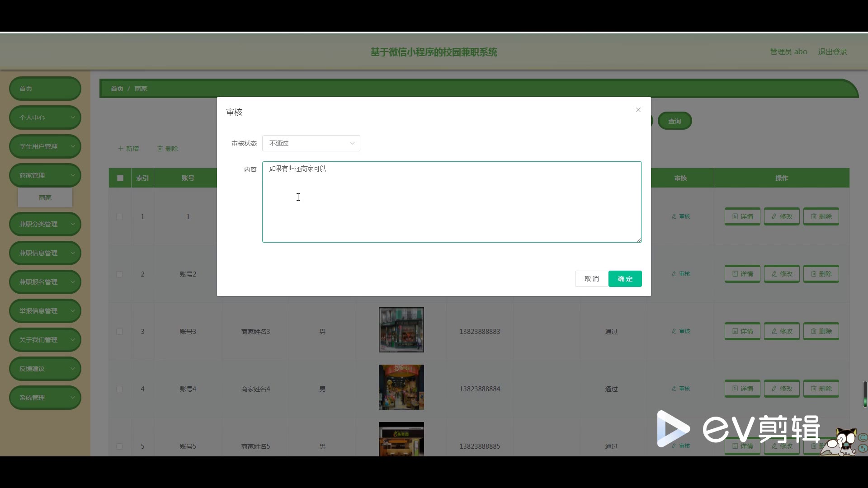This screenshot has width=868, height=488.
Task: Expand the 兼职信息管理 sidebar menu
Action: (x=45, y=253)
